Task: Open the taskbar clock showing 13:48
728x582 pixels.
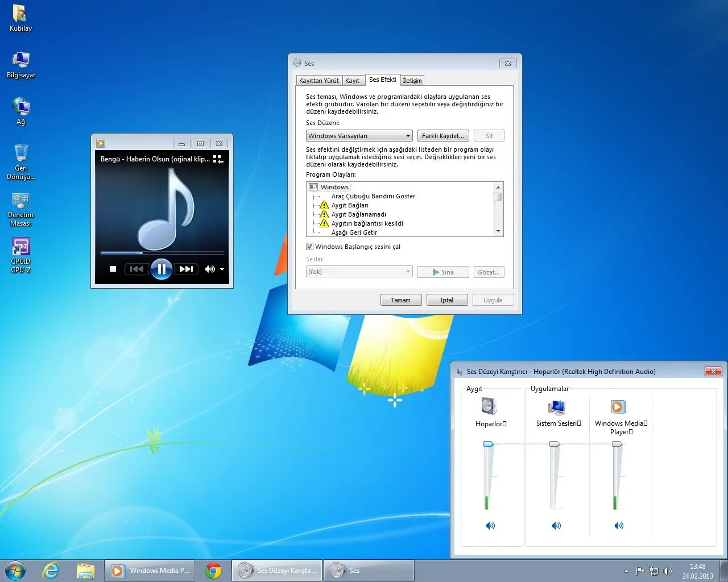Action: 698,571
